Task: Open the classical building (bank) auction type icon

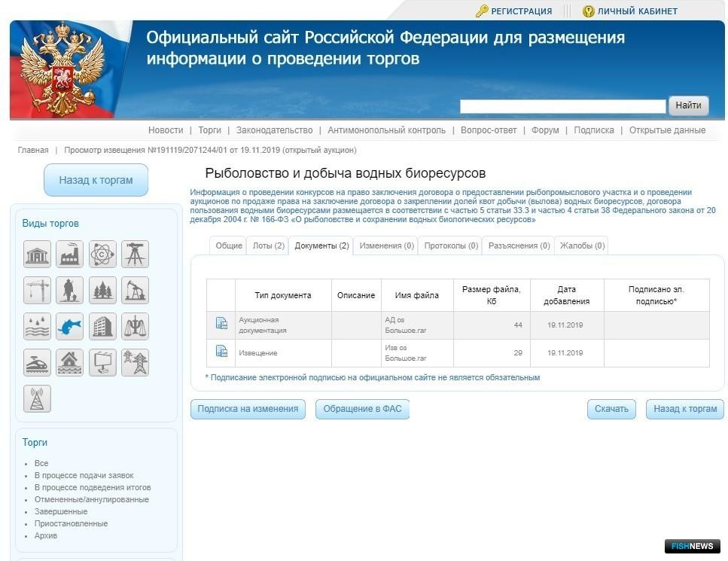Action: [x=37, y=254]
